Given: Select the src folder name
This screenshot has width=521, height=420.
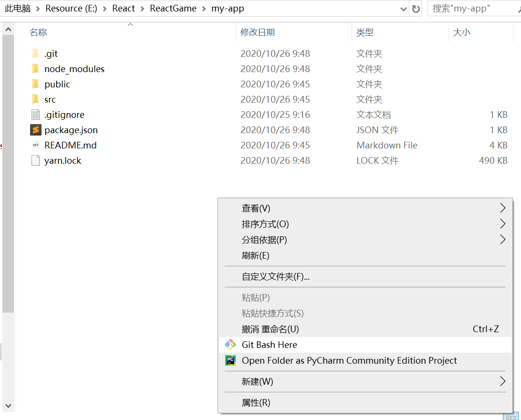Looking at the screenshot, I should tap(50, 99).
